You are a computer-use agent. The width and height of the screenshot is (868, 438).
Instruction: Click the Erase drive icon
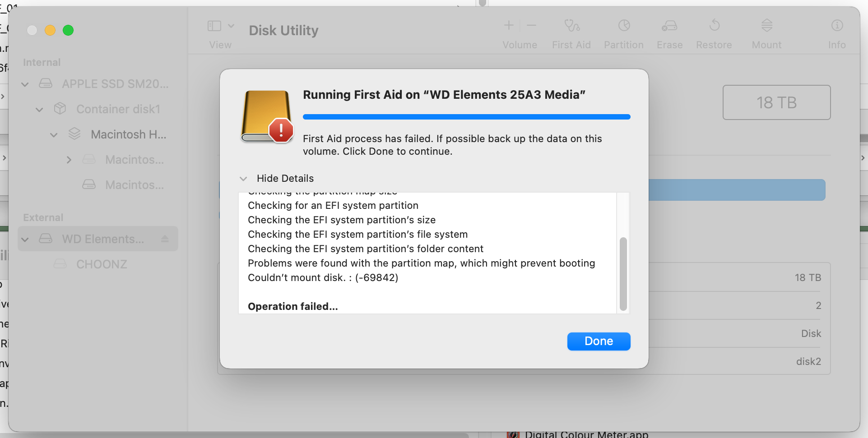pyautogui.click(x=669, y=26)
